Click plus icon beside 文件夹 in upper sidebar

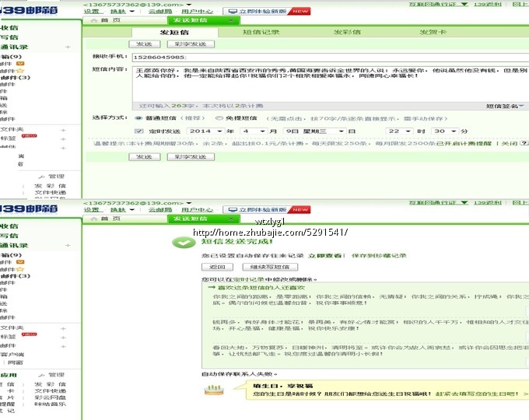[63, 130]
